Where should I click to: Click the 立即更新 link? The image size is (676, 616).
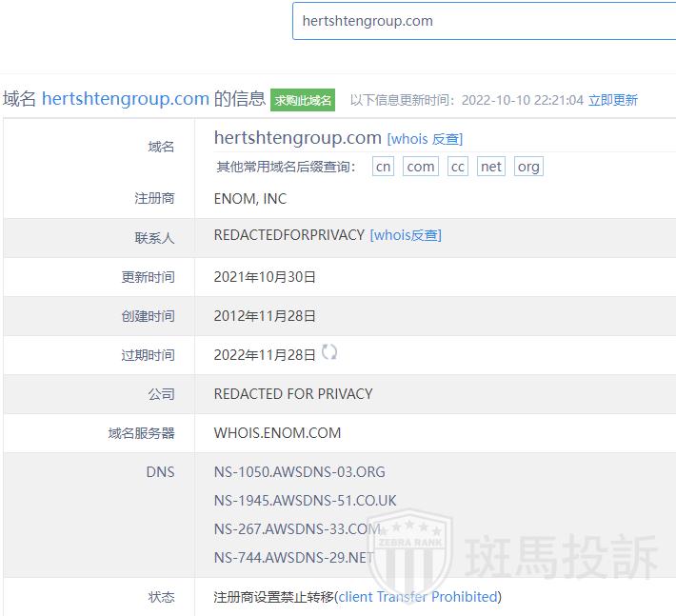pos(612,100)
